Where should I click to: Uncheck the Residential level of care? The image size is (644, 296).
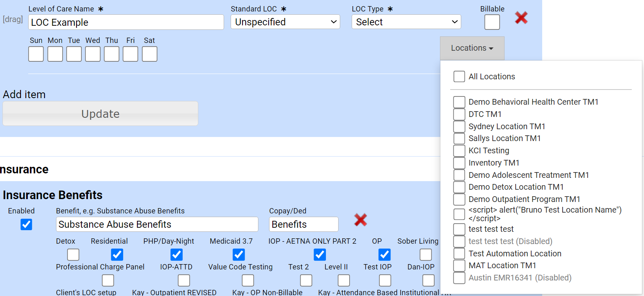[117, 255]
